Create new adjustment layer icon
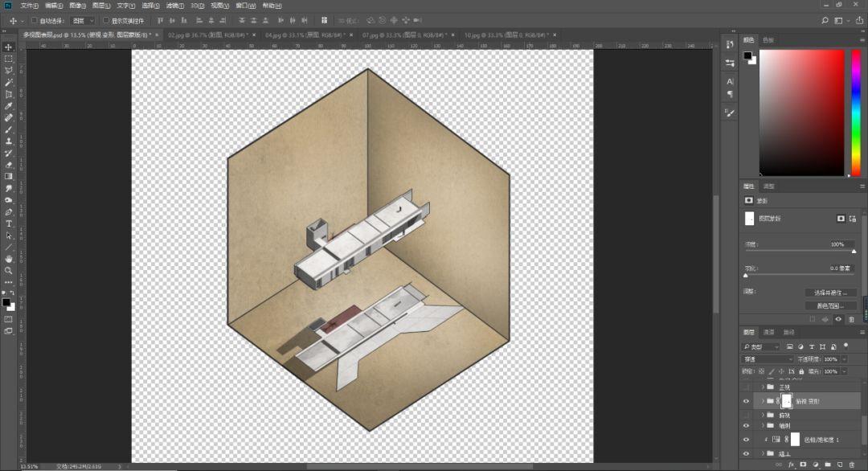The width and height of the screenshot is (868, 471). click(816, 465)
